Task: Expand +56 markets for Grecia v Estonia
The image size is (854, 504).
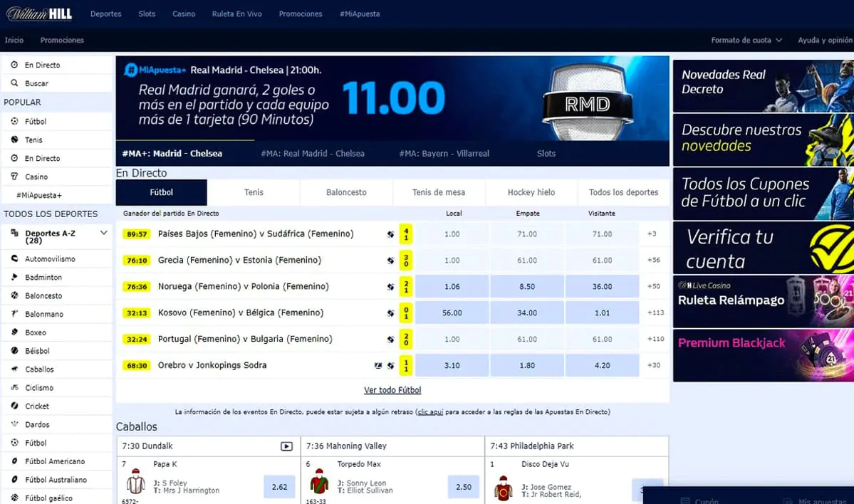Action: [654, 260]
